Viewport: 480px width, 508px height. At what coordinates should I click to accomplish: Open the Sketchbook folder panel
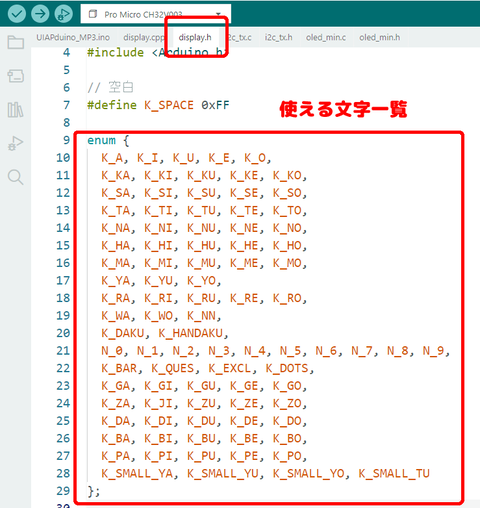16,42
